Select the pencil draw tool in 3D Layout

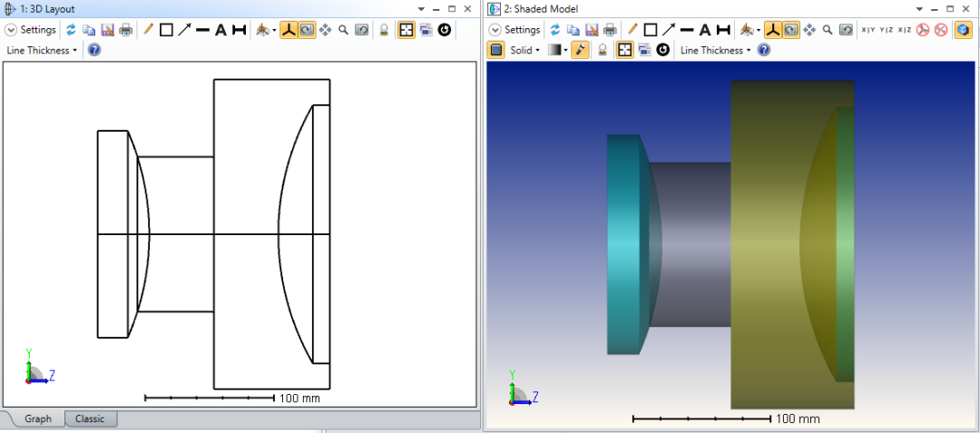pos(149,30)
